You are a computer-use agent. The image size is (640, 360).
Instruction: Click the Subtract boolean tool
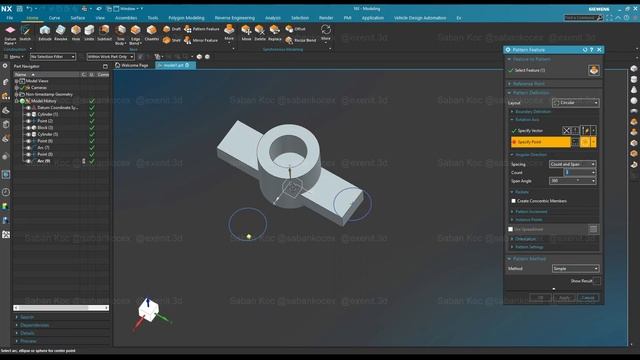[x=104, y=33]
